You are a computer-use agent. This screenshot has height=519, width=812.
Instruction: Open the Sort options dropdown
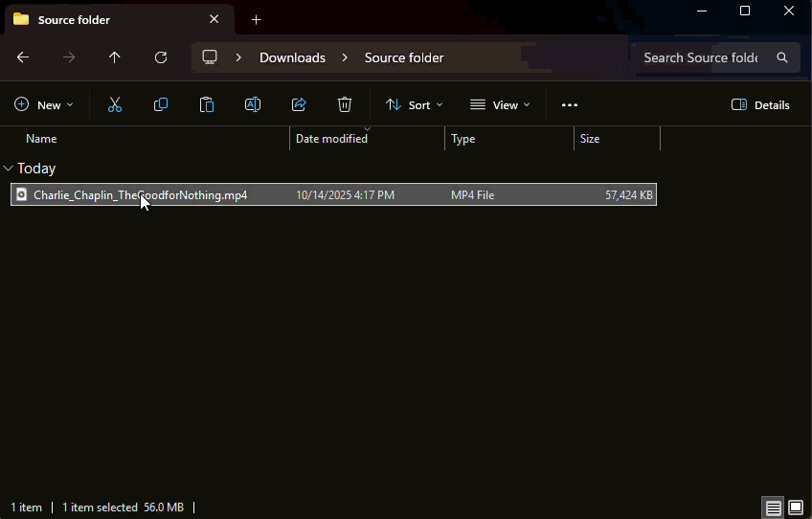pos(414,105)
